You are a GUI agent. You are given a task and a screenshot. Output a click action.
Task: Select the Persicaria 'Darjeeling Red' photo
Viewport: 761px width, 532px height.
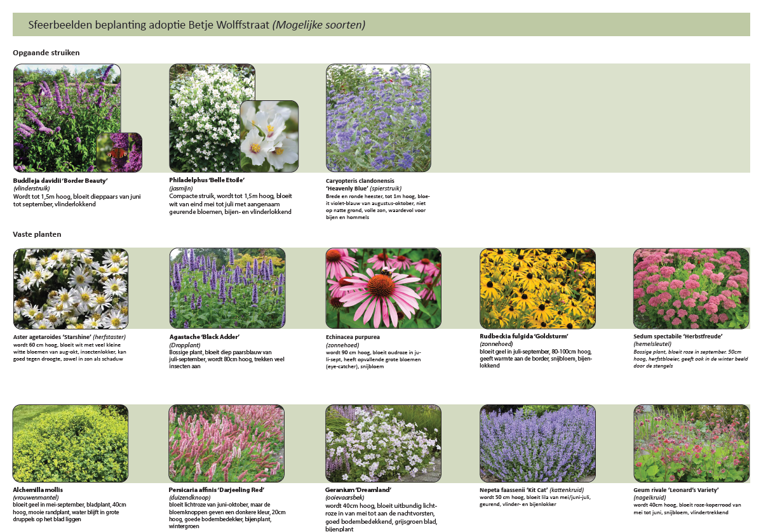tap(227, 444)
